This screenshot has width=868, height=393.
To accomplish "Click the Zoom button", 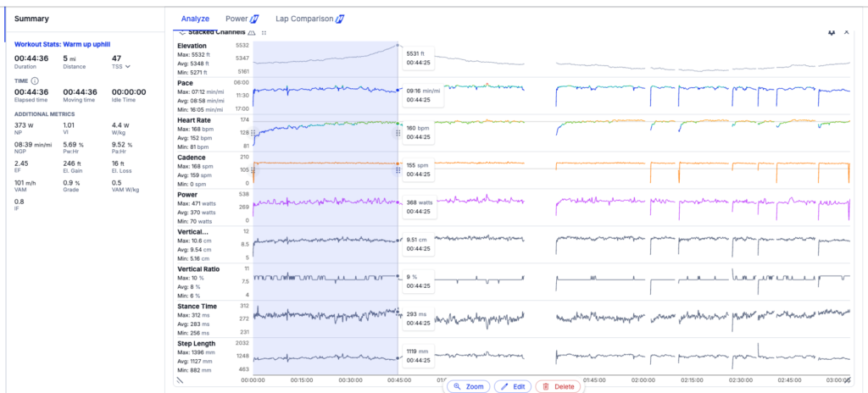I will (x=468, y=386).
